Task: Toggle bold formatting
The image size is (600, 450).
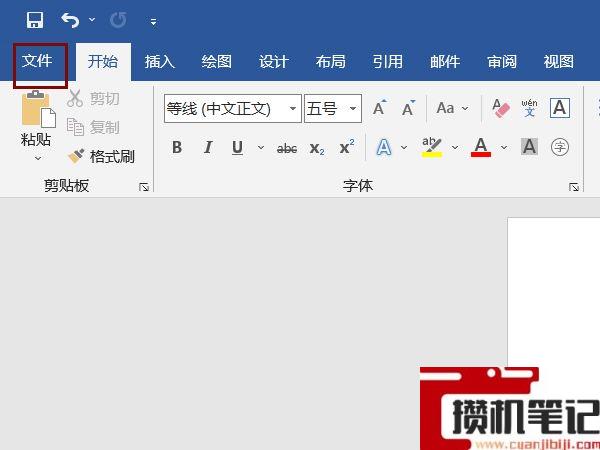Action: click(177, 147)
